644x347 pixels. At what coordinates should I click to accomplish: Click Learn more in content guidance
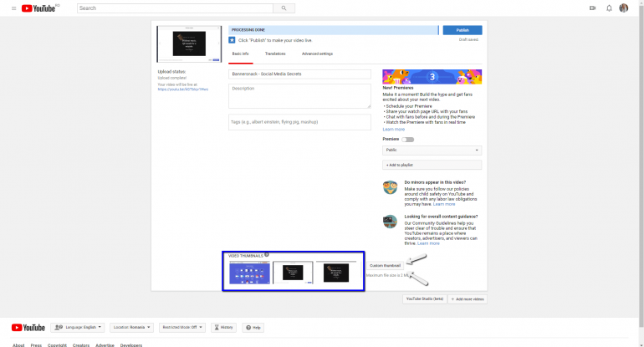pos(428,243)
